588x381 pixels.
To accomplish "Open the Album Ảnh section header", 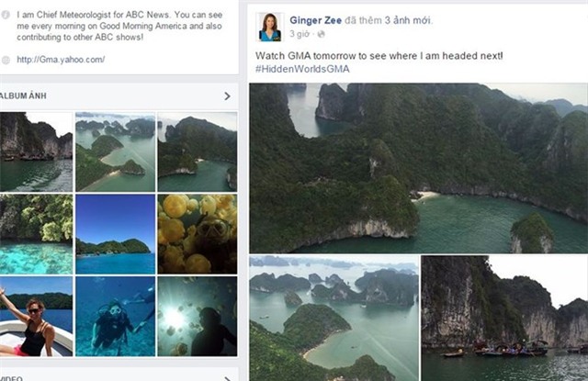I will click(x=24, y=95).
